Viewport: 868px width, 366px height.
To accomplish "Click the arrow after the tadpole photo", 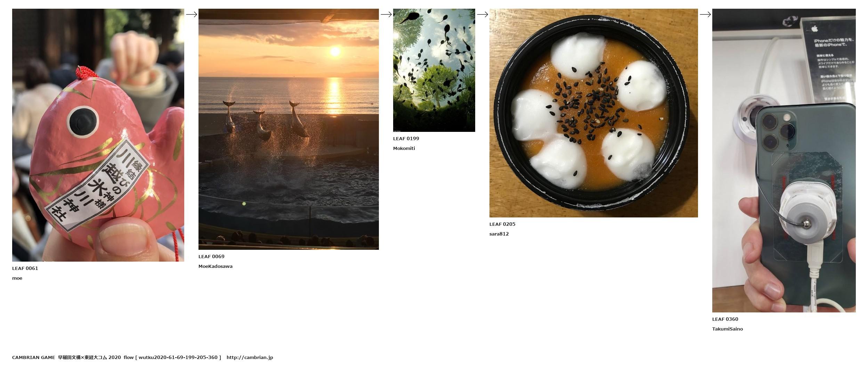I will click(482, 14).
